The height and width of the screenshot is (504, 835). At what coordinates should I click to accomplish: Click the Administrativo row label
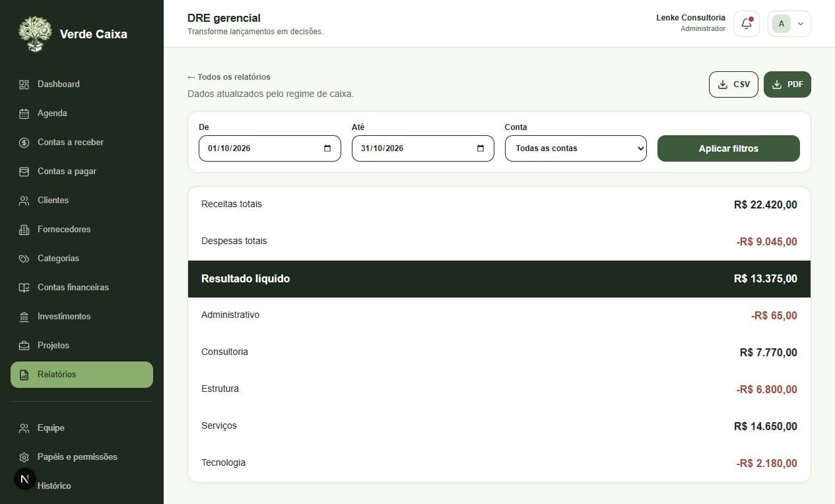point(230,315)
